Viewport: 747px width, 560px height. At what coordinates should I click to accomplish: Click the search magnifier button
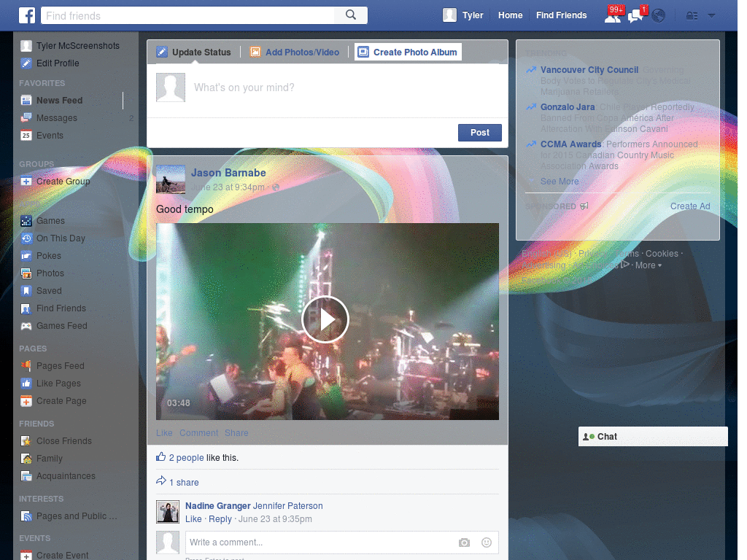pyautogui.click(x=351, y=15)
